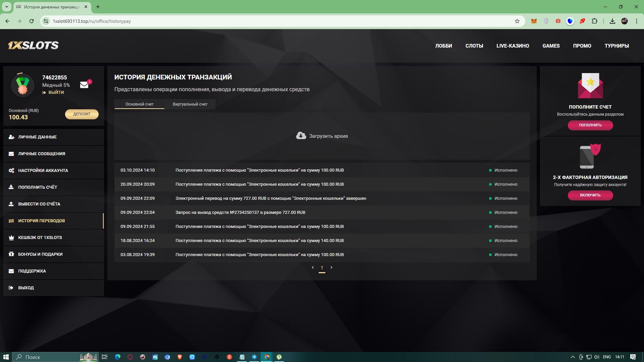Open ТУРНИРЫ in top navigation
Screen dimensions: 644x362
[616, 46]
